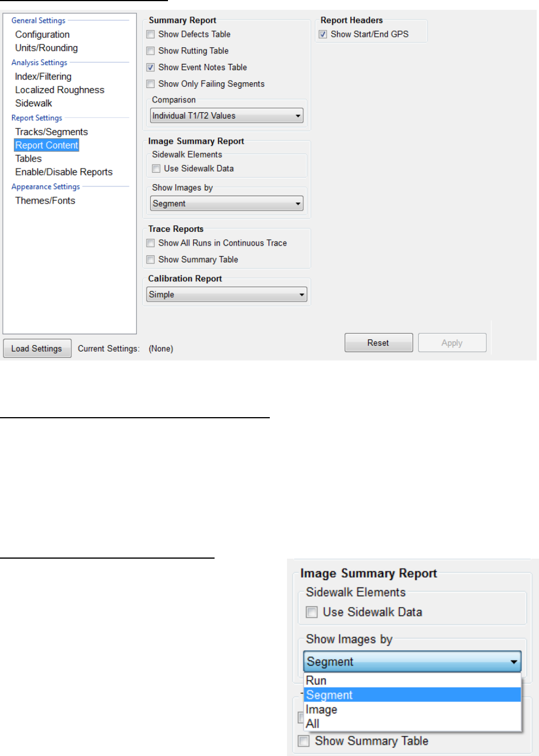Click the Current Settings (None) value

coord(161,349)
